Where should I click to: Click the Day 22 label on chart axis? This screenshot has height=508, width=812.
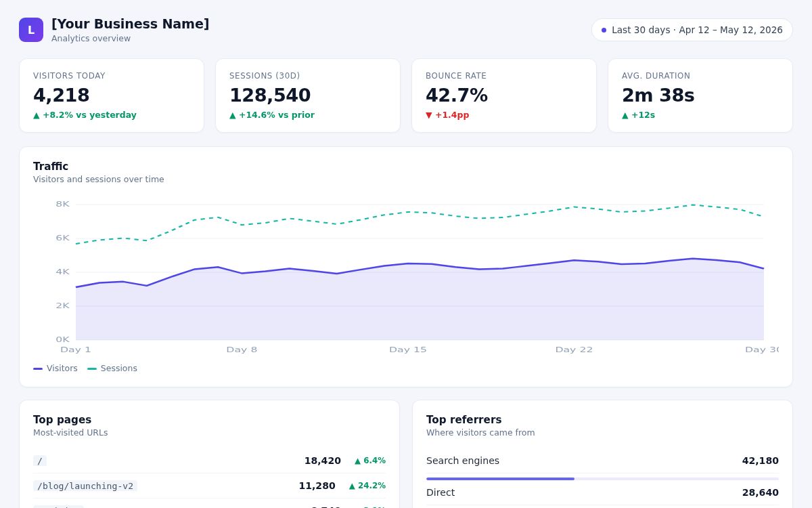pyautogui.click(x=574, y=350)
